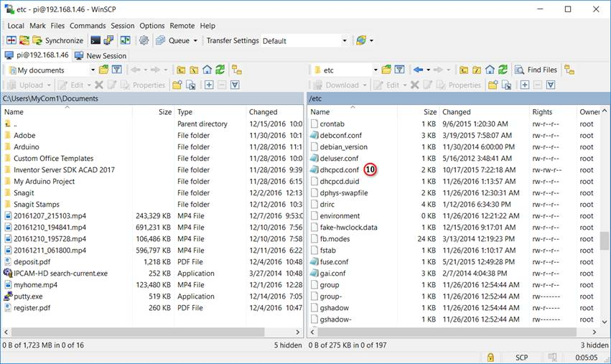
Task: Click the remote home directory icon
Action: [490, 70]
